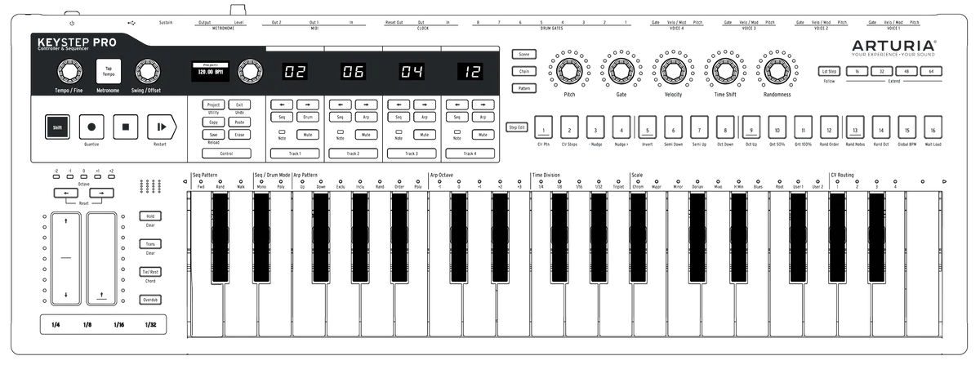This screenshot has width=980, height=365.
Task: Select the 48 extend page button
Action: click(x=906, y=71)
